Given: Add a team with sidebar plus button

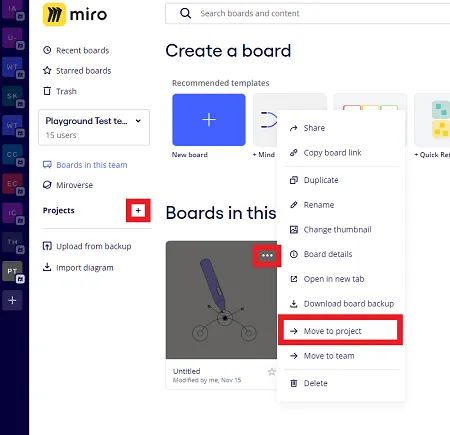Looking at the screenshot, I should (12, 300).
